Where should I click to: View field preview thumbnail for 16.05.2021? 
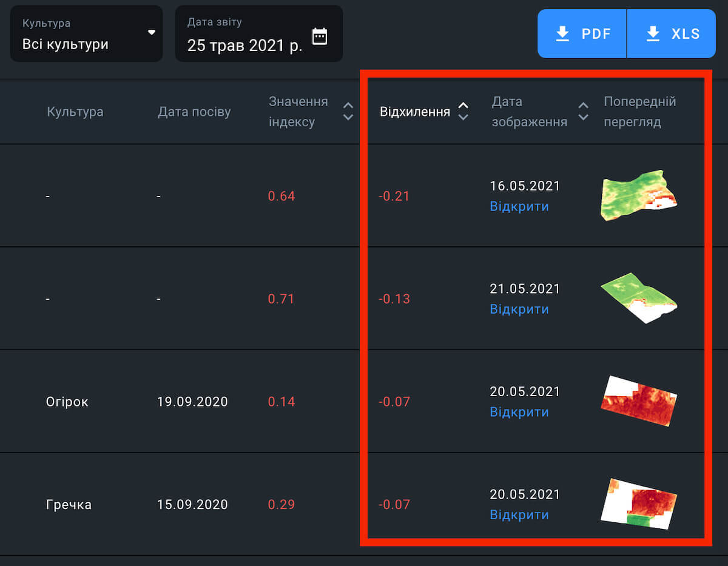pyautogui.click(x=638, y=196)
